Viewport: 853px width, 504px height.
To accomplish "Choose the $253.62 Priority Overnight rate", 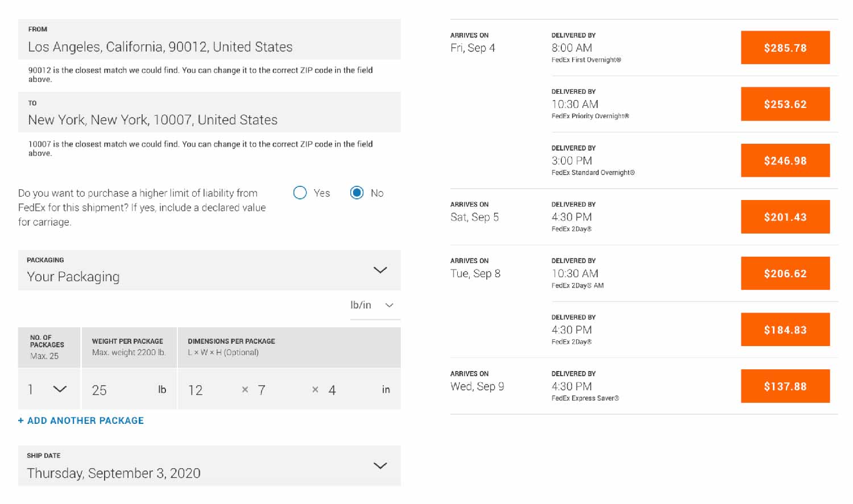I will (785, 104).
